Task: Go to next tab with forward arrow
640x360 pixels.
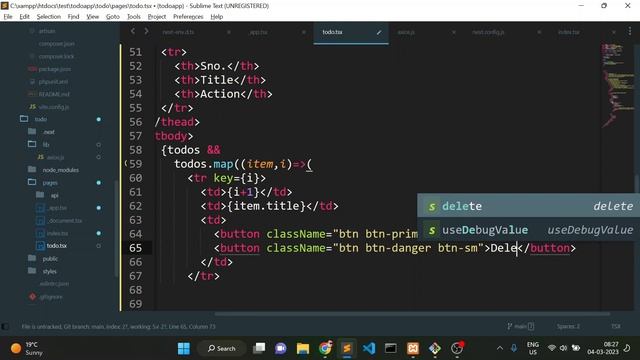Action: (x=146, y=31)
